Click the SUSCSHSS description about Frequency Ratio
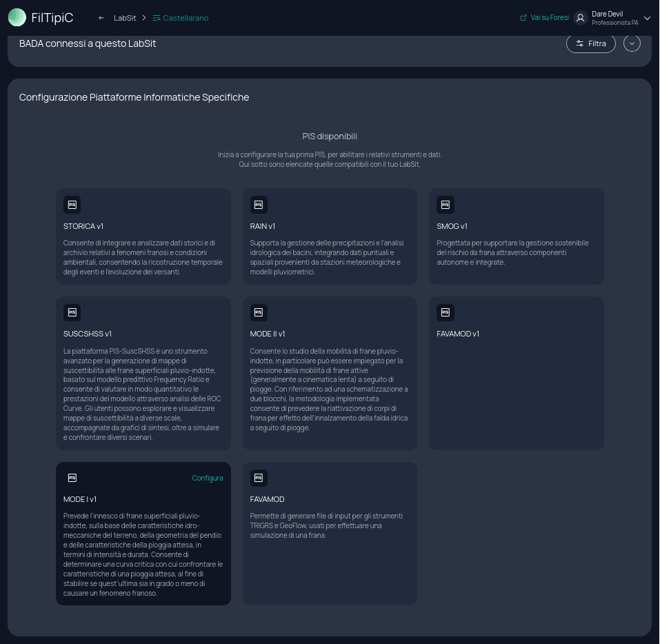The image size is (660, 644). point(142,394)
